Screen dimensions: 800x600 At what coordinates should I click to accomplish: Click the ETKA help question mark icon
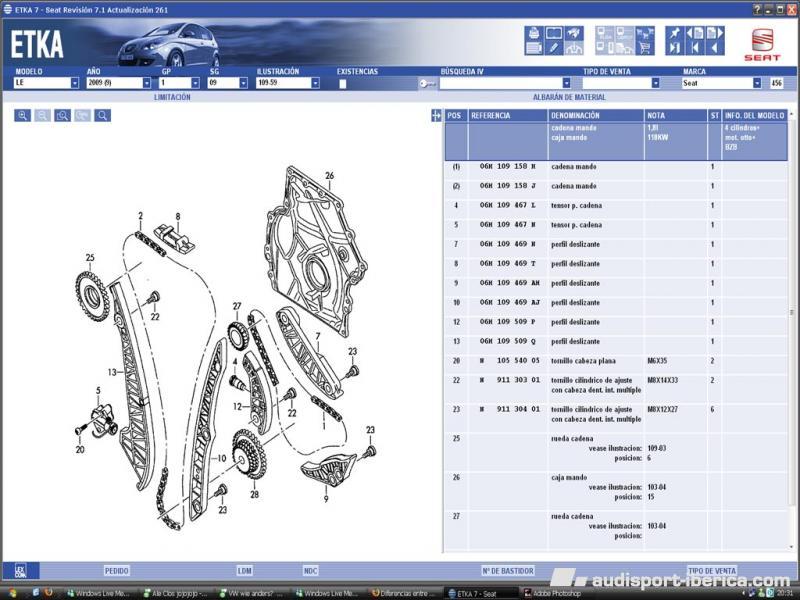(x=758, y=10)
